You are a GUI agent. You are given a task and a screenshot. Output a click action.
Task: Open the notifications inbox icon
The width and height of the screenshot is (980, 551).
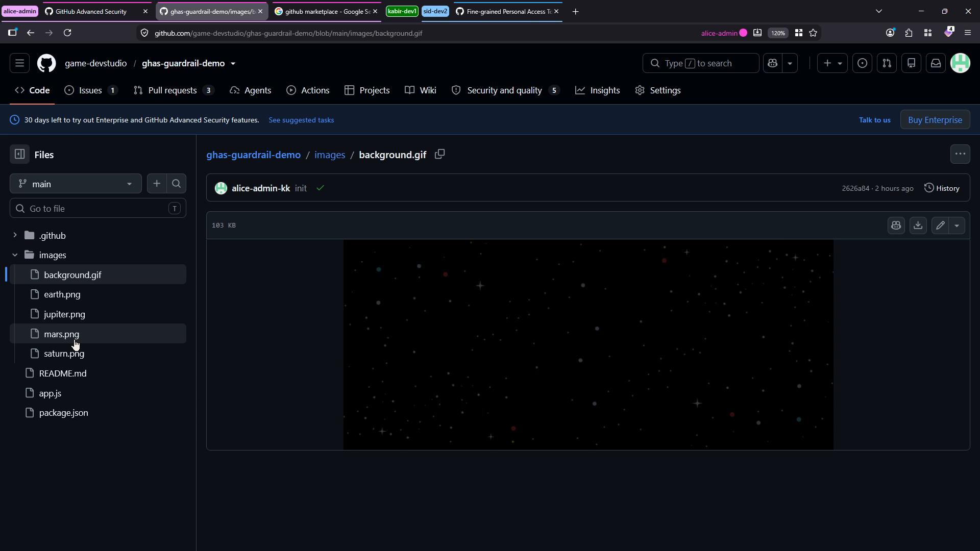pyautogui.click(x=936, y=63)
